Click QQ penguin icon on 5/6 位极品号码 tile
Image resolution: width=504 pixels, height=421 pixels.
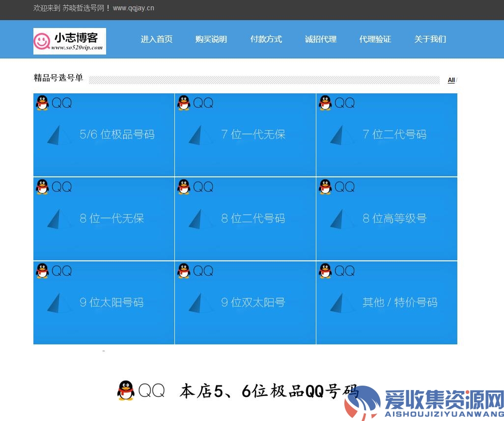pos(42,103)
